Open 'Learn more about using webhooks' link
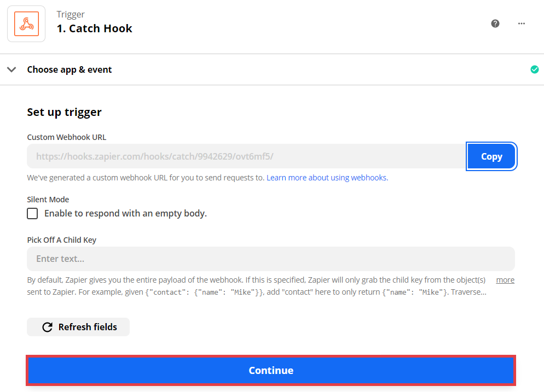Screen dimensions: 544x392 pos(327,178)
